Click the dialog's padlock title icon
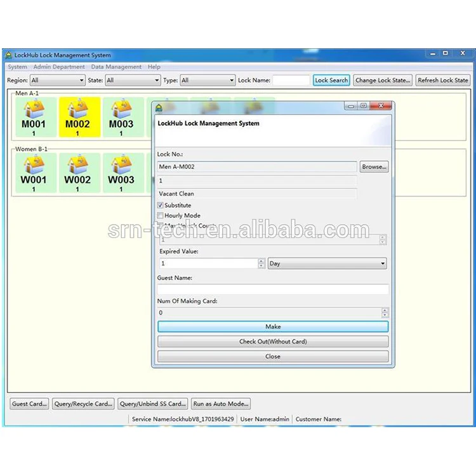The width and height of the screenshot is (476, 476). (x=159, y=107)
